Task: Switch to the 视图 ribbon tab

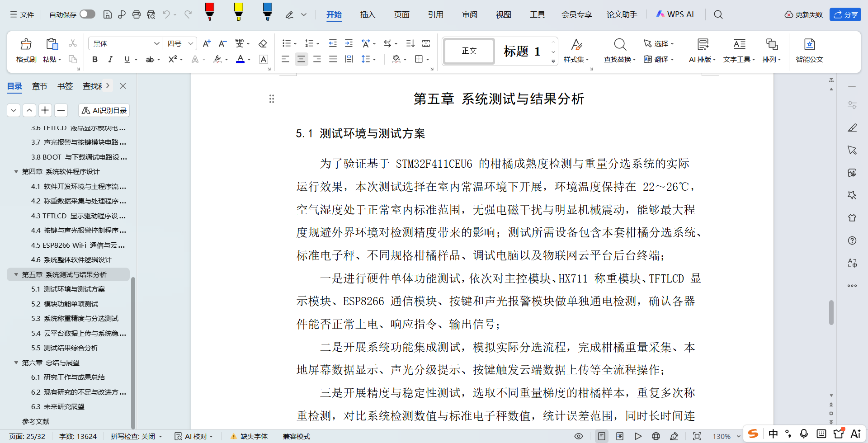Action: click(503, 14)
